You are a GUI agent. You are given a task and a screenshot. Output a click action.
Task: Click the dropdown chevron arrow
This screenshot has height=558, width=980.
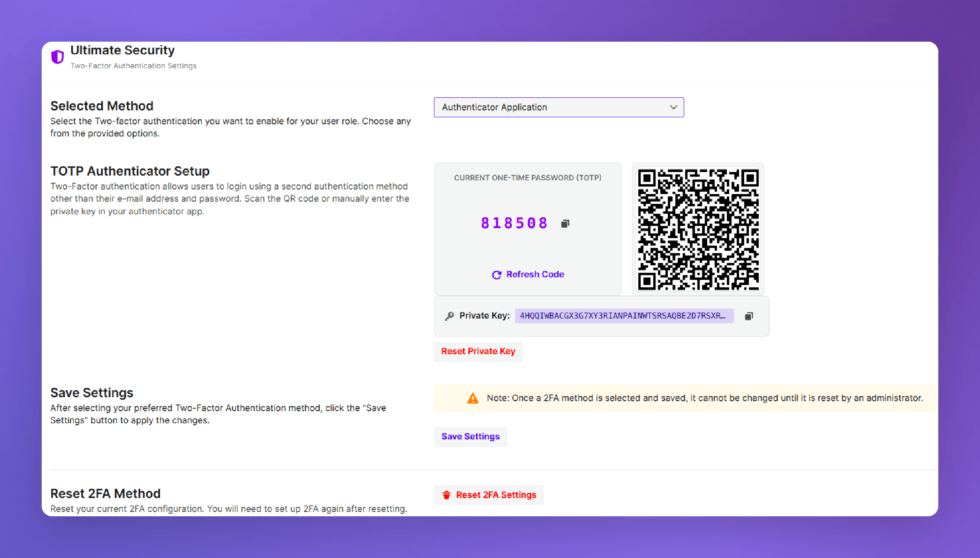[673, 107]
